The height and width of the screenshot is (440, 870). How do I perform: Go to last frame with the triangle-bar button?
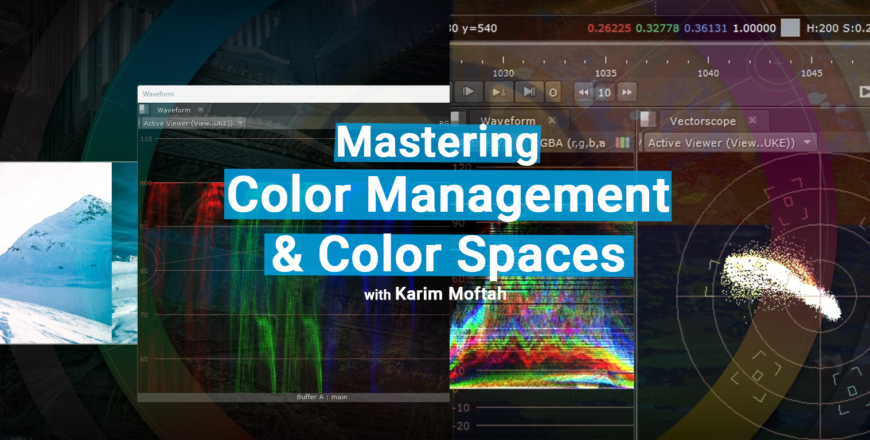[529, 92]
